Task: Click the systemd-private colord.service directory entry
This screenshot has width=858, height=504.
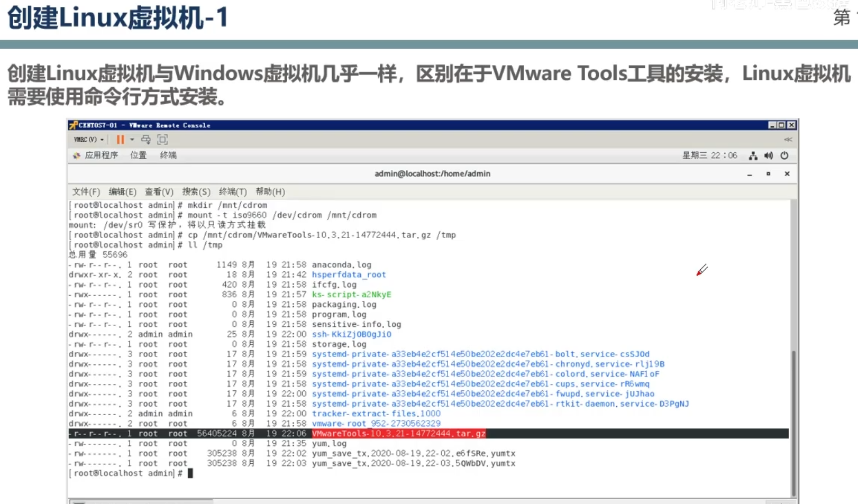Action: pyautogui.click(x=486, y=374)
